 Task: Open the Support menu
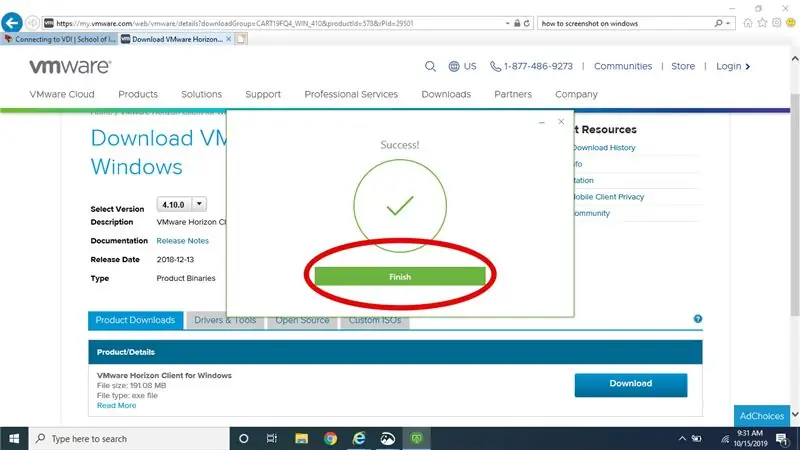(x=263, y=94)
